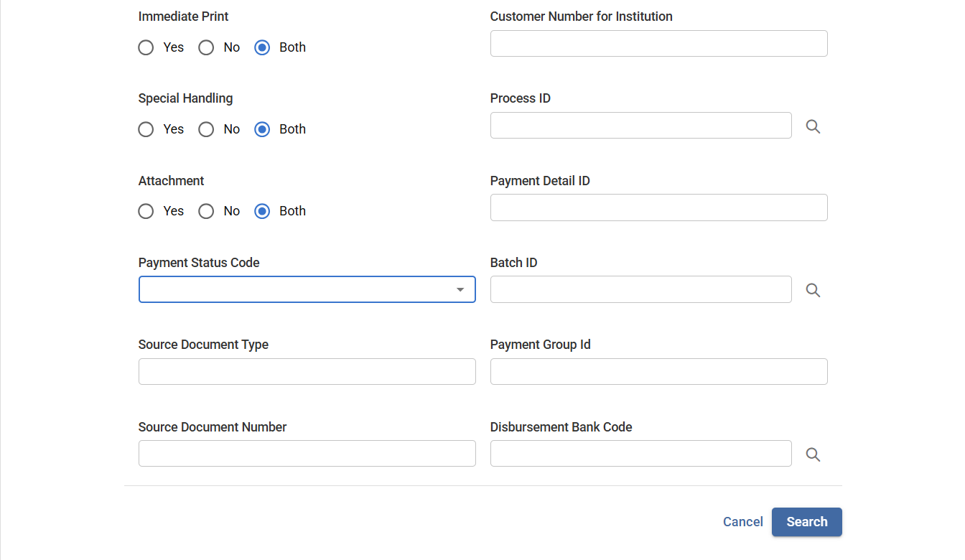Image resolution: width=965 pixels, height=560 pixels.
Task: Open the Batch ID lookup search icon
Action: (813, 289)
